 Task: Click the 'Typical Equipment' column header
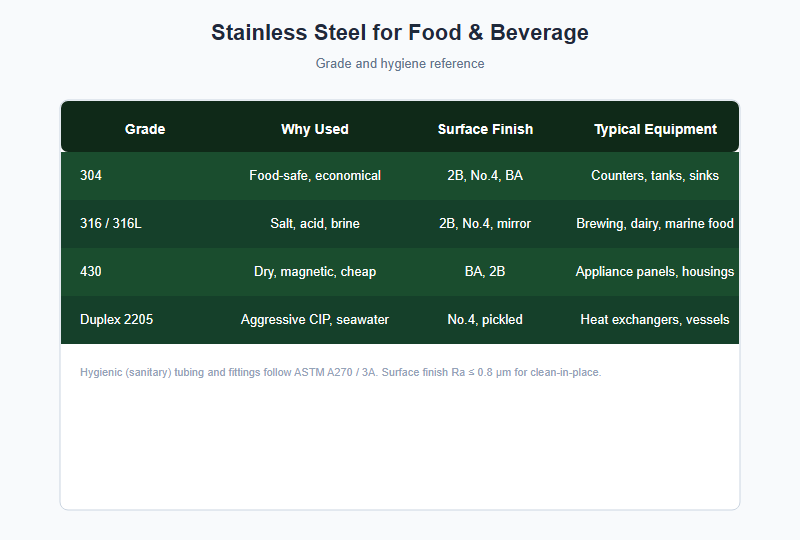pos(655,129)
